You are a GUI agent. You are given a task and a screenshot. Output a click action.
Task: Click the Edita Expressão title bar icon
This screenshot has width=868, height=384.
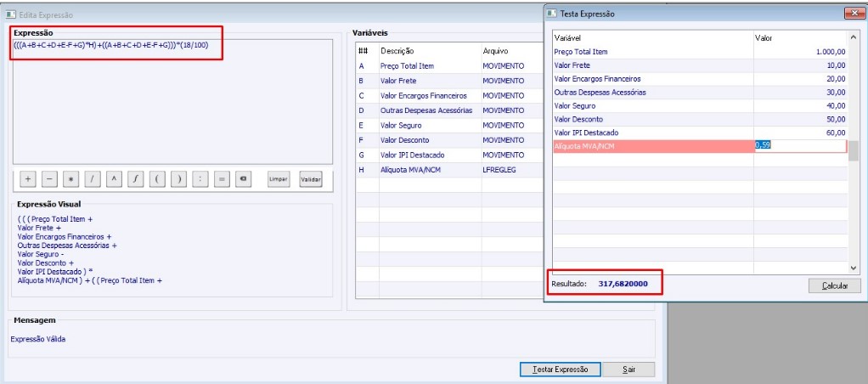11,15
